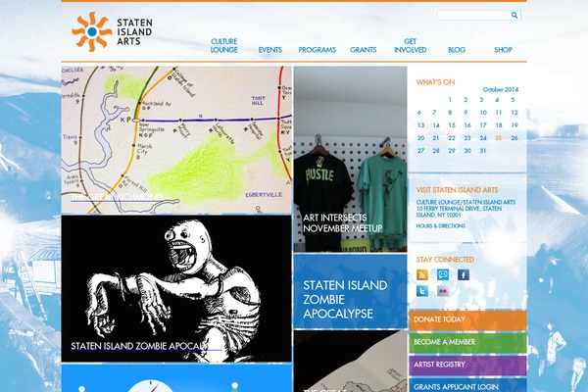Viewport: 588px width, 392px height.
Task: Select October 12 on the calendar
Action: [514, 113]
